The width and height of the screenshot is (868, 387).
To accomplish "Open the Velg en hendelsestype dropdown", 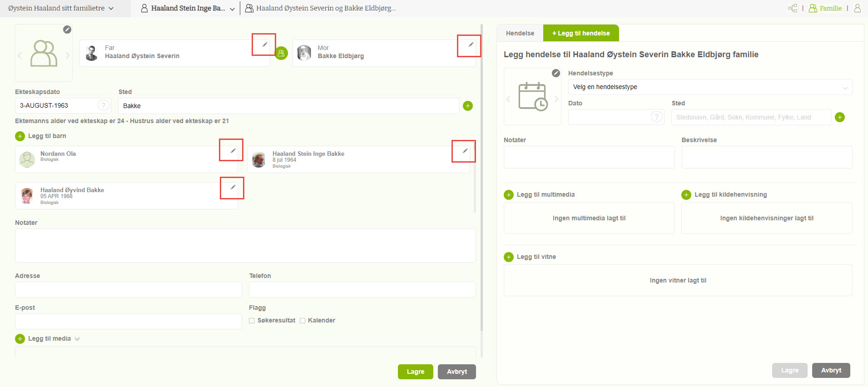I will (x=709, y=87).
